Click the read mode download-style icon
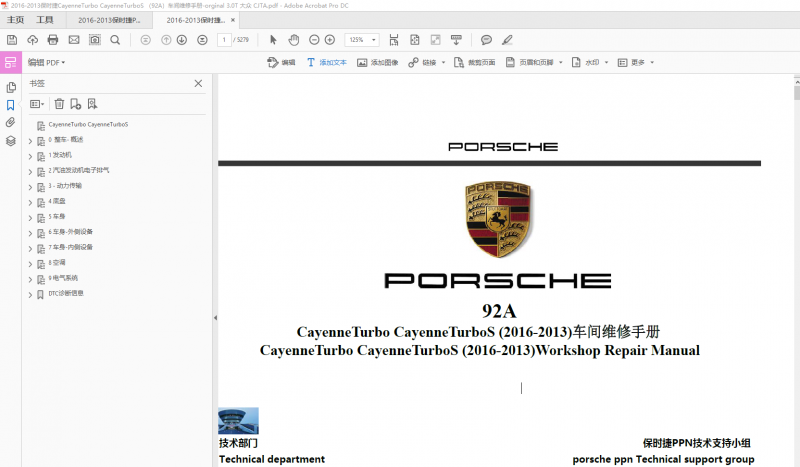This screenshot has height=467, width=800. [x=456, y=40]
